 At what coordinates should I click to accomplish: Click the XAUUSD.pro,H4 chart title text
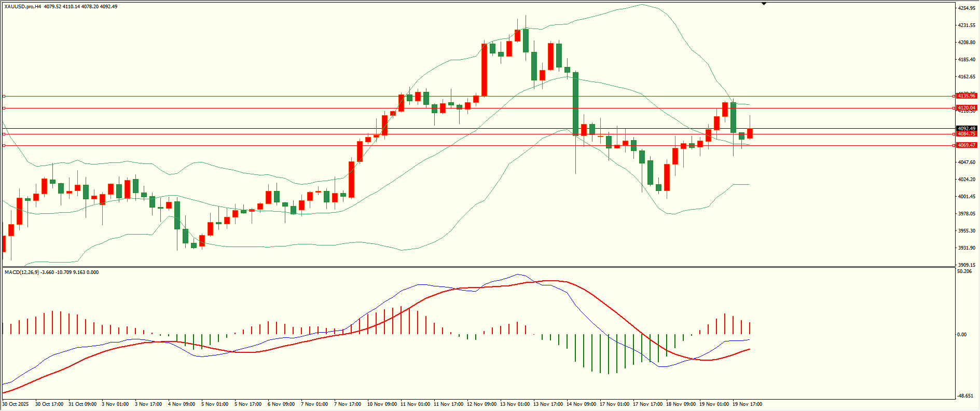pos(23,7)
